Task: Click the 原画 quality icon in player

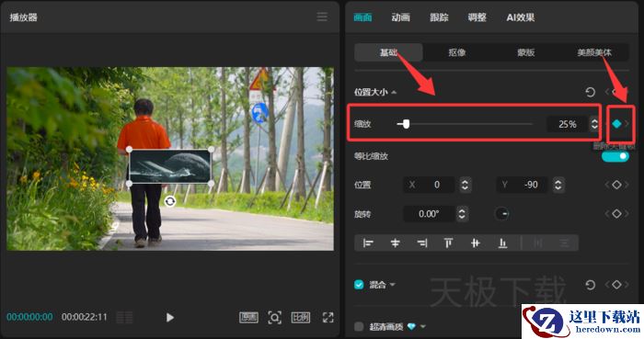Action: 248,317
